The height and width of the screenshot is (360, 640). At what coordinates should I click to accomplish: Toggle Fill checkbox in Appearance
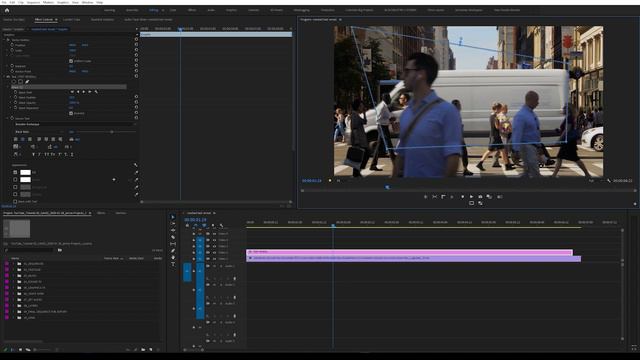click(x=15, y=172)
